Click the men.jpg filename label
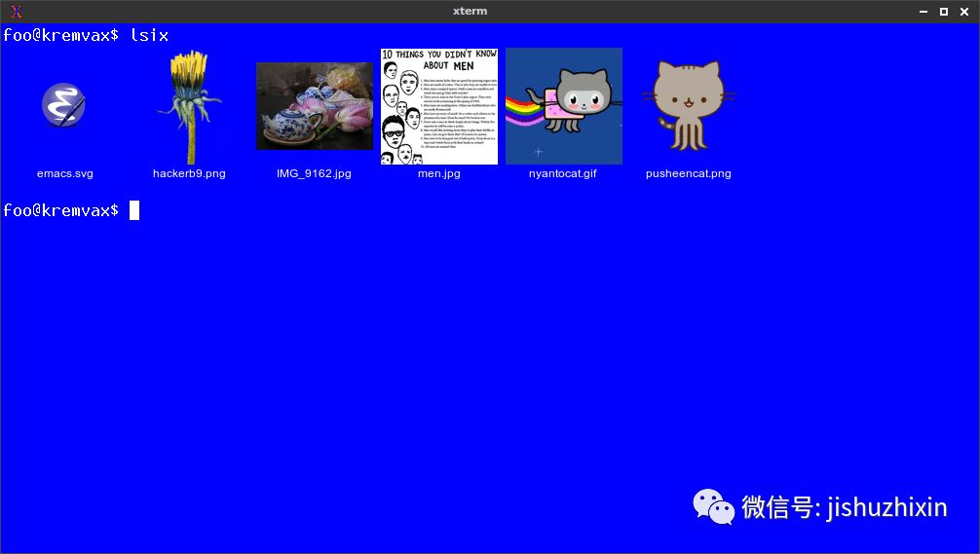This screenshot has width=980, height=554. (438, 173)
